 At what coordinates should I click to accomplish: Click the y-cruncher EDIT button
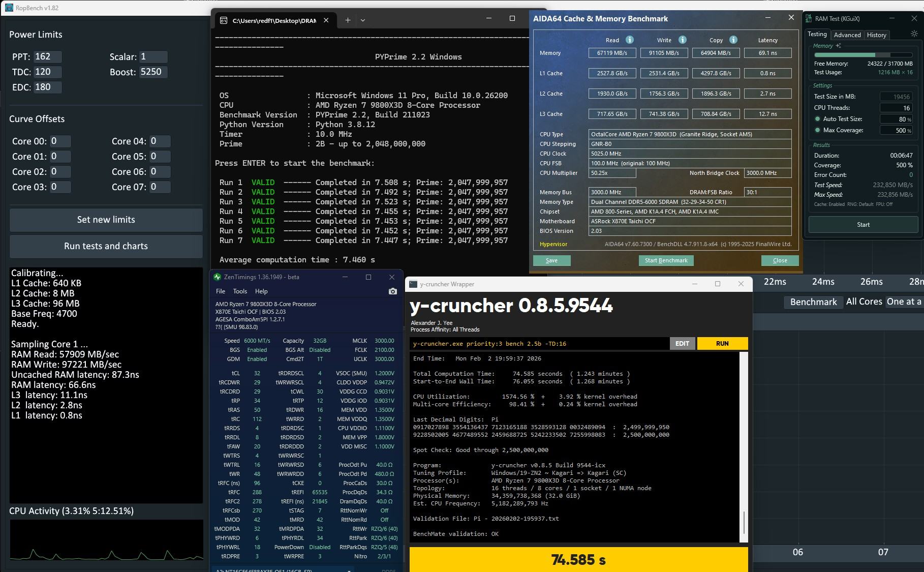coord(682,344)
